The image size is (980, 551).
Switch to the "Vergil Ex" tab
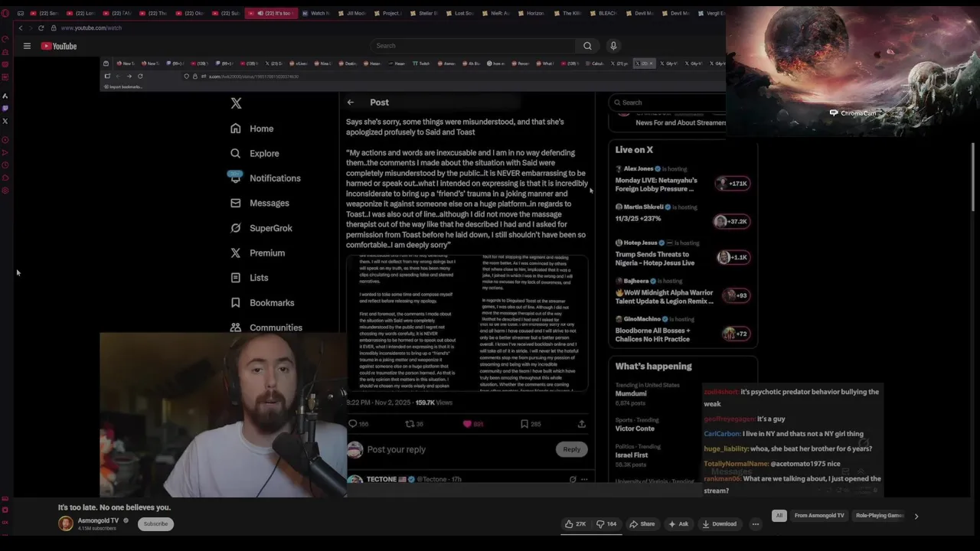[x=710, y=13]
